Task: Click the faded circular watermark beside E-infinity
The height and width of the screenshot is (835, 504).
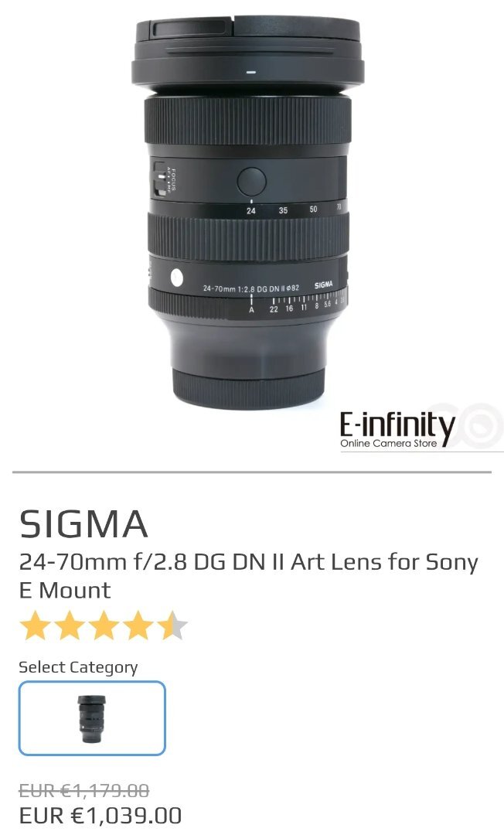Action: (481, 425)
